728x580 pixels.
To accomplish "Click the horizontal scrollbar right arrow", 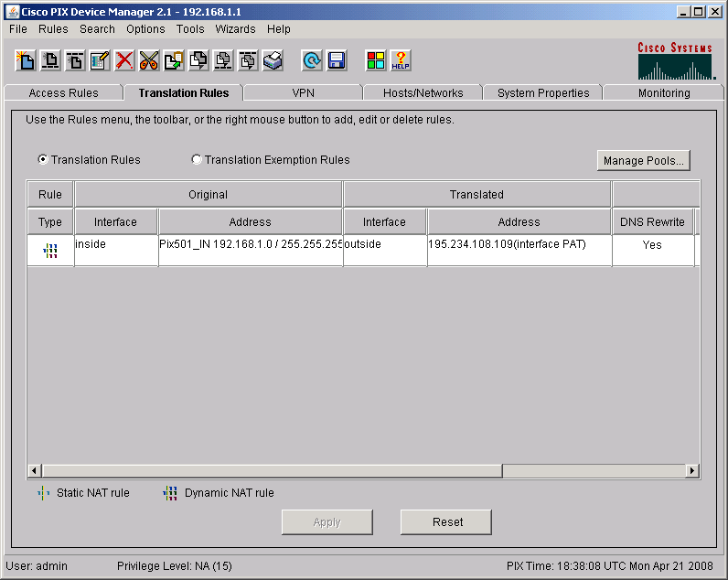I will [692, 470].
